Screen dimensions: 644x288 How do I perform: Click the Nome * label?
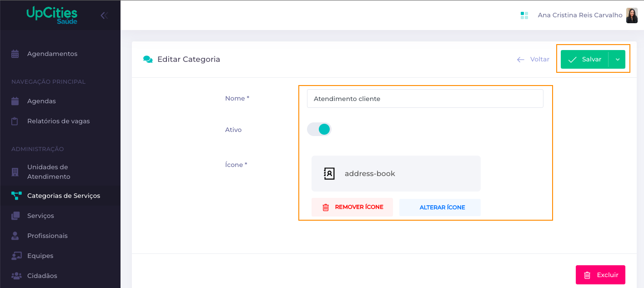(x=237, y=98)
